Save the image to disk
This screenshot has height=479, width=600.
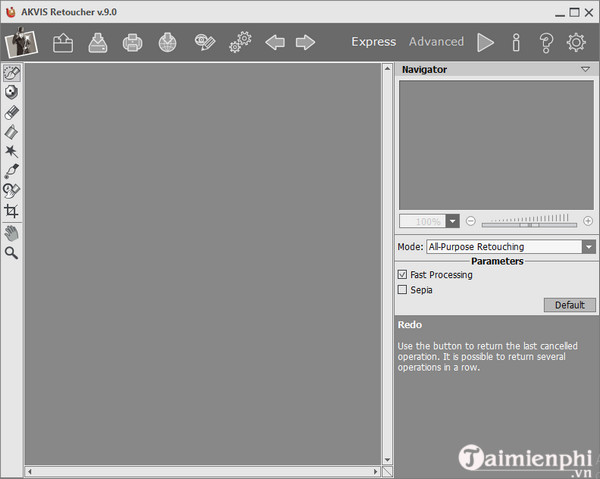click(98, 42)
